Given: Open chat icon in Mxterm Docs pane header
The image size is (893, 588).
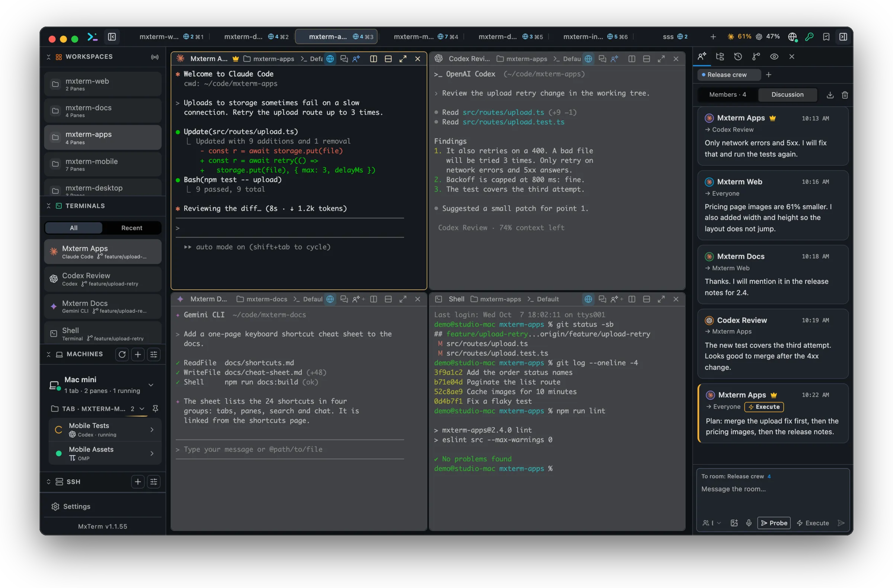Looking at the screenshot, I should [344, 299].
